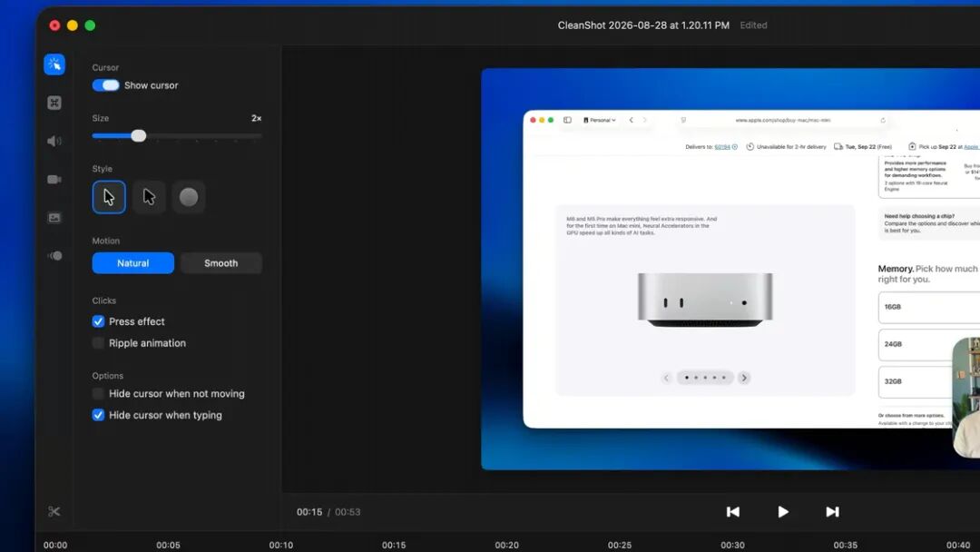Open the background image sidebar icon
The height and width of the screenshot is (552, 980).
54,218
